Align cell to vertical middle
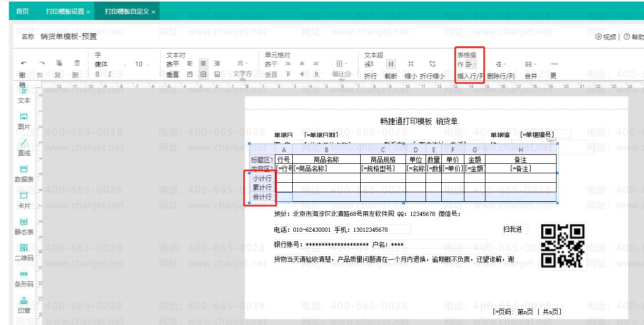Viewport: 644px width, 325px height. pos(302,75)
